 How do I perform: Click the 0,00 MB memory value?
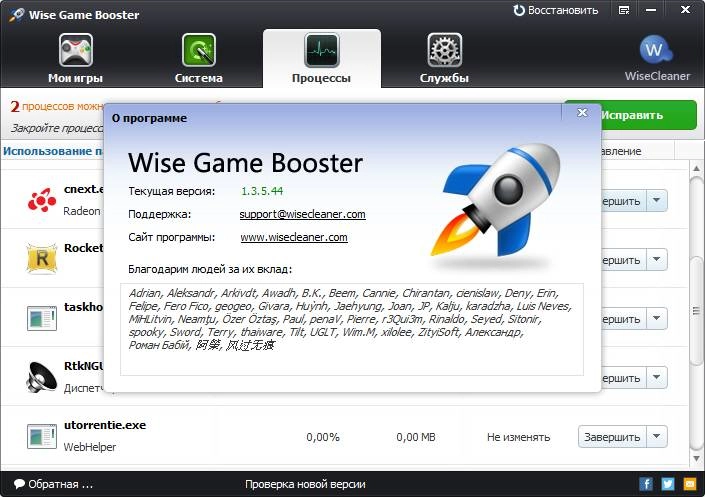click(416, 437)
